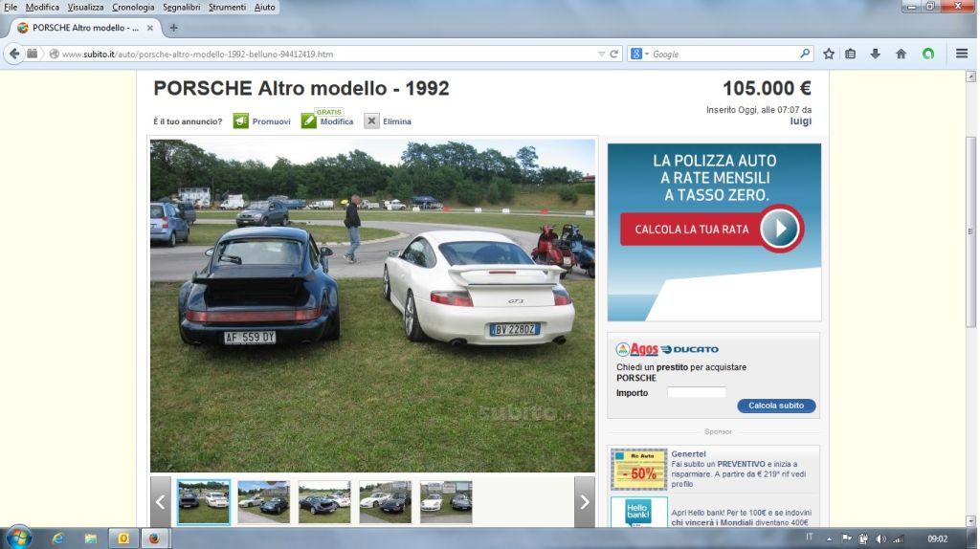
Task: Open the Cronologia menu
Action: [x=133, y=7]
